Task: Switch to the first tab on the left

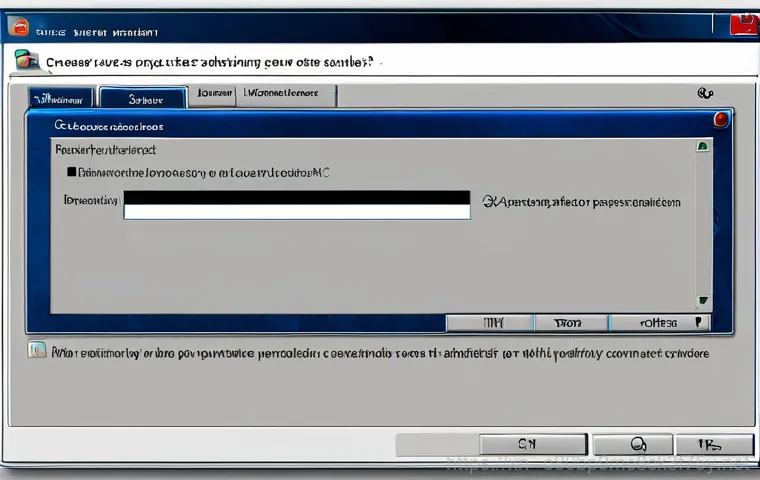Action: [59, 98]
